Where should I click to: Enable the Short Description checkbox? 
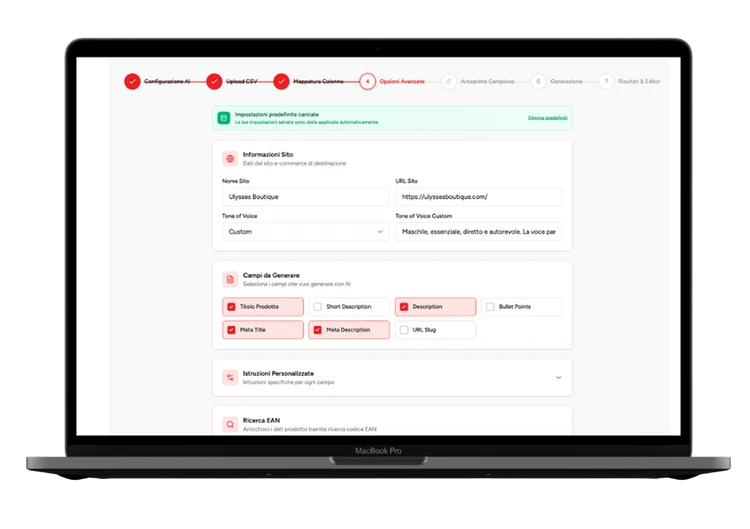(318, 307)
